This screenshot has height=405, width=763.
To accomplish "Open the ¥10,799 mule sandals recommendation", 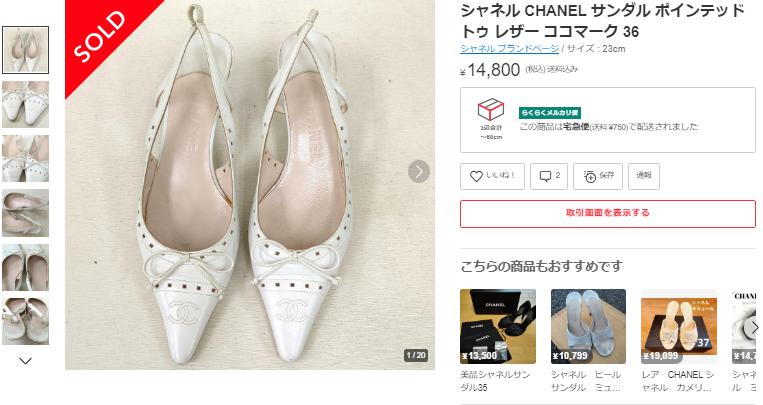I will click(x=588, y=326).
